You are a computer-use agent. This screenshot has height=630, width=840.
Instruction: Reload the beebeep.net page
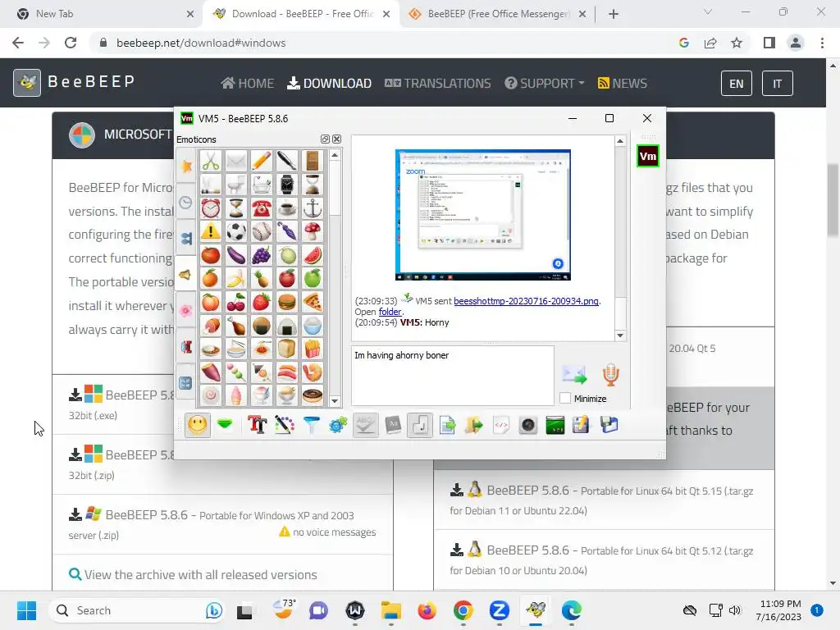[71, 43]
